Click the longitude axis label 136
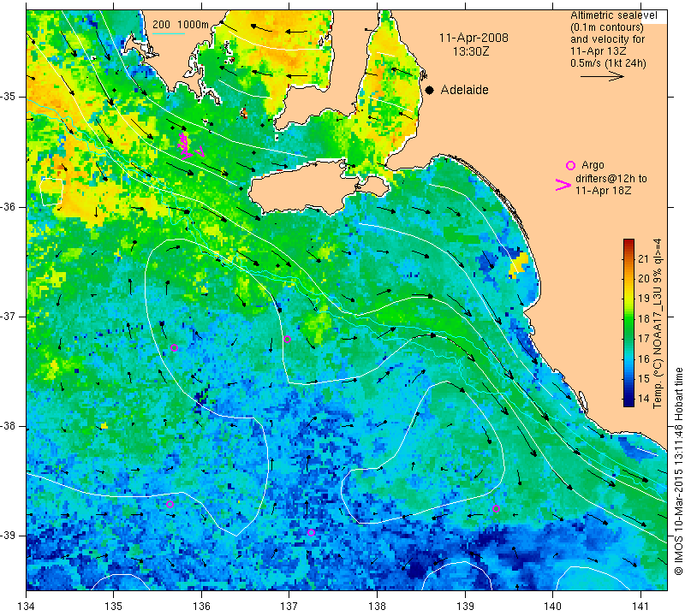This screenshot has width=685, height=616. click(x=201, y=607)
